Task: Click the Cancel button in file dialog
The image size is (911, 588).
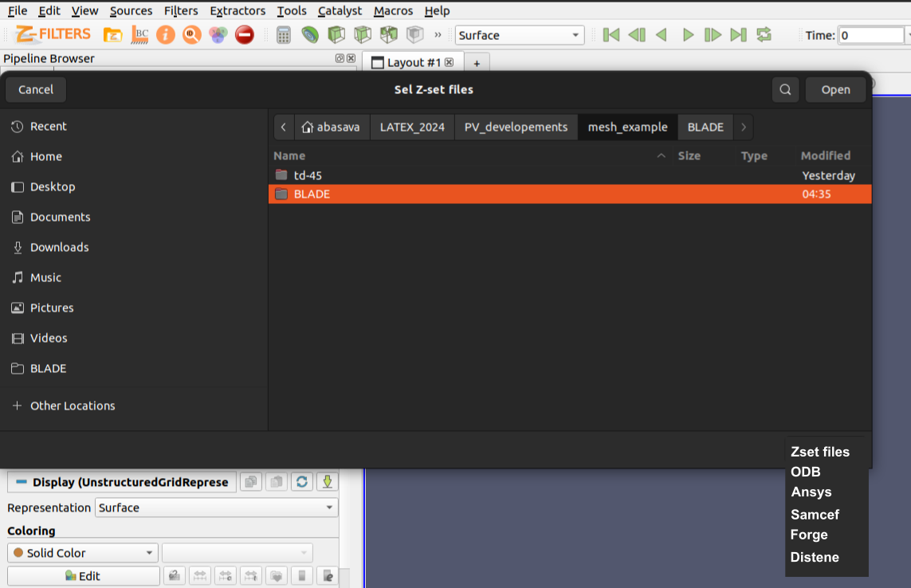Action: [x=36, y=89]
